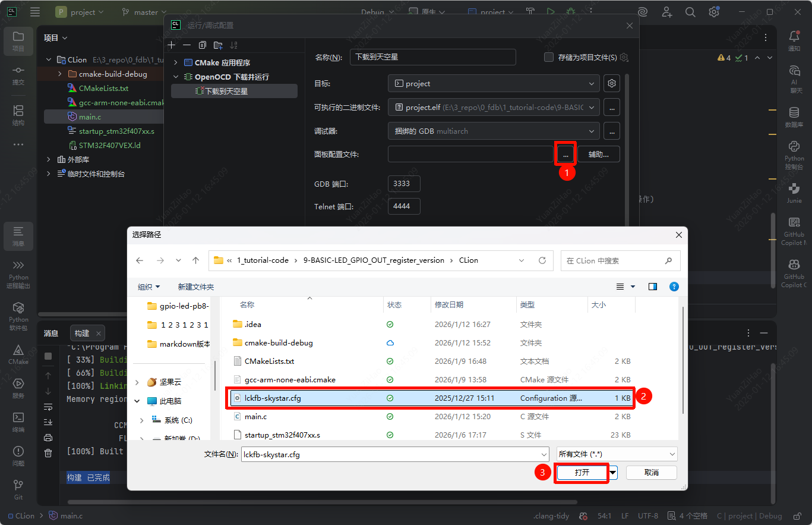Enable 'Store as project file' checkbox
This screenshot has width=812, height=525.
click(x=549, y=57)
